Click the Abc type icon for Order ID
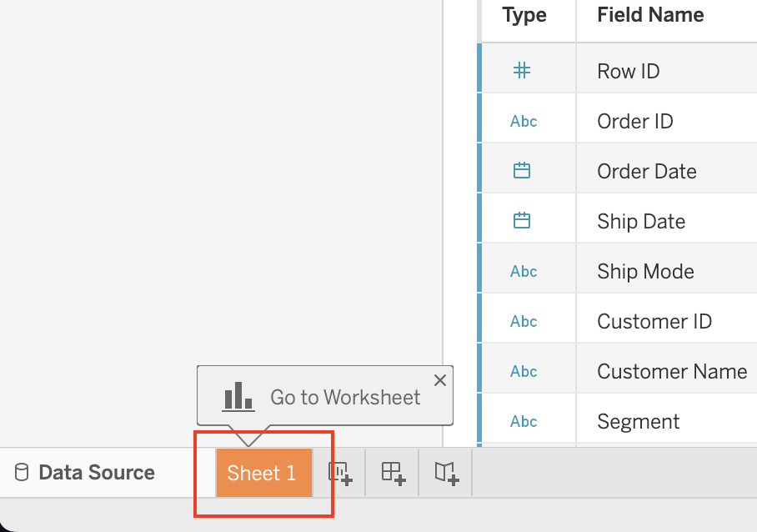Screen dimensions: 757x532 (525, 120)
